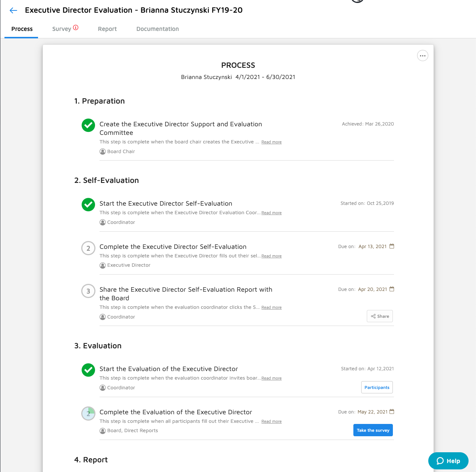This screenshot has height=472, width=476.
Task: Click green checkmark for Create Committee step
Action: (x=88, y=125)
